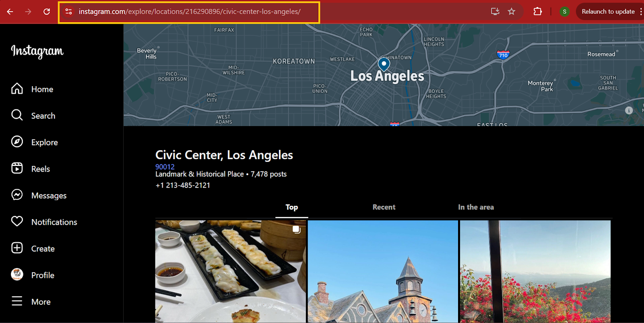Click the browser back arrow
The image size is (644, 323).
[10, 12]
